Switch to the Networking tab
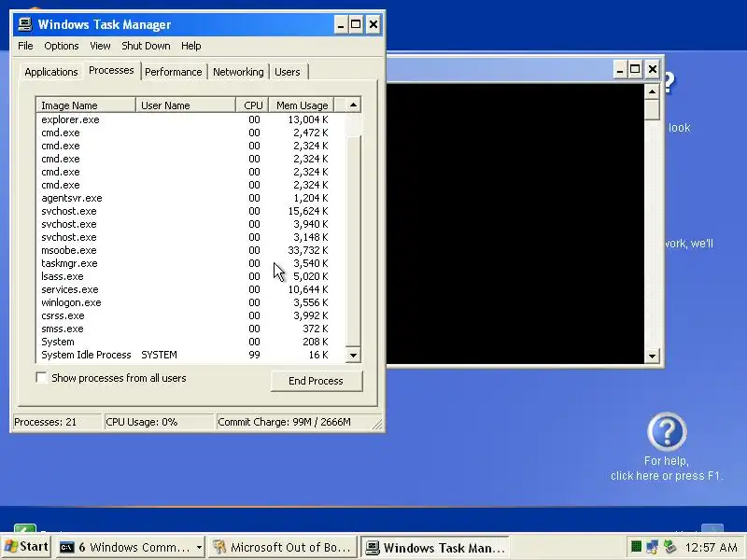 (238, 72)
